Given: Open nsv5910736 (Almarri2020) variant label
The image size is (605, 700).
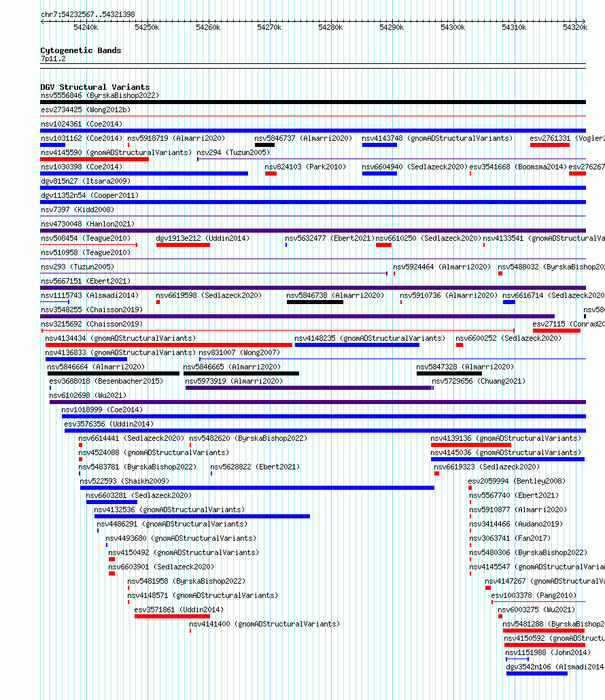Looking at the screenshot, I should tap(449, 295).
